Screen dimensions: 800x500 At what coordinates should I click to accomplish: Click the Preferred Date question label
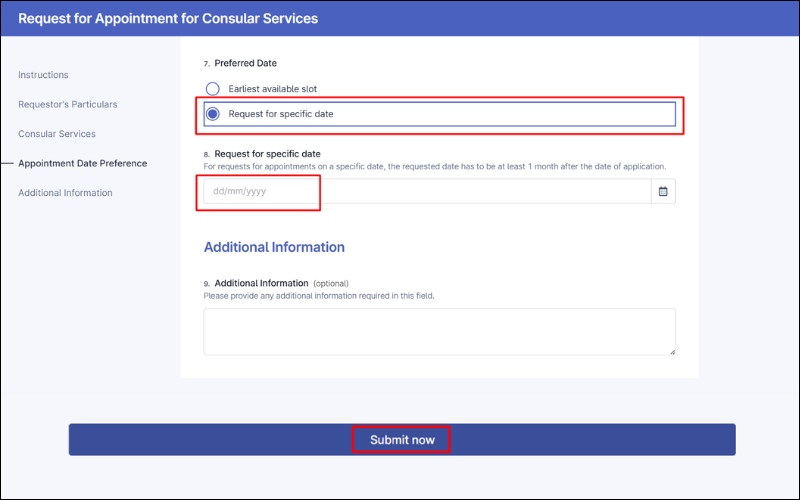click(245, 63)
